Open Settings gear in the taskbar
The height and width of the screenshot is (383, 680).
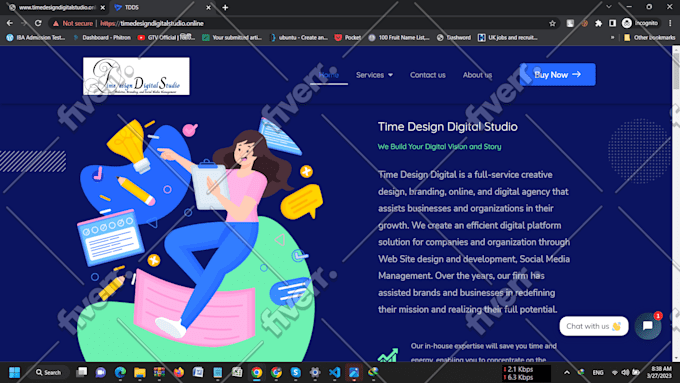[315, 373]
